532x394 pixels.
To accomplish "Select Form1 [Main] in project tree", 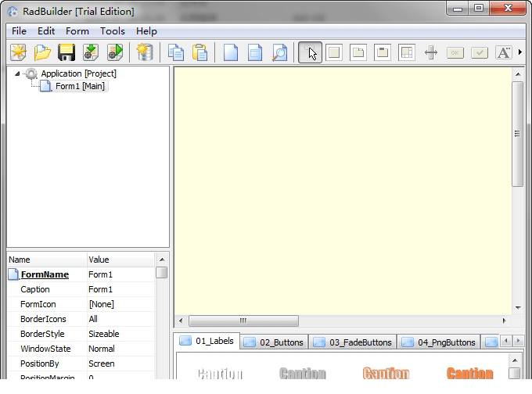I will click(81, 86).
